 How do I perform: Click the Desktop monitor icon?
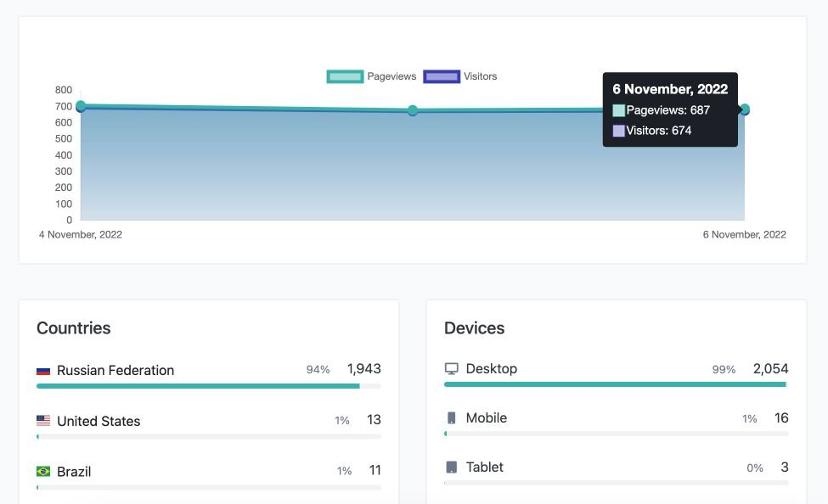coord(452,369)
